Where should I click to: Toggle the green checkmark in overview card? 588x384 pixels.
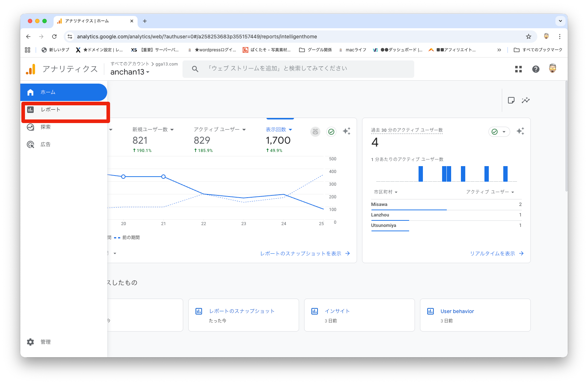click(x=331, y=132)
